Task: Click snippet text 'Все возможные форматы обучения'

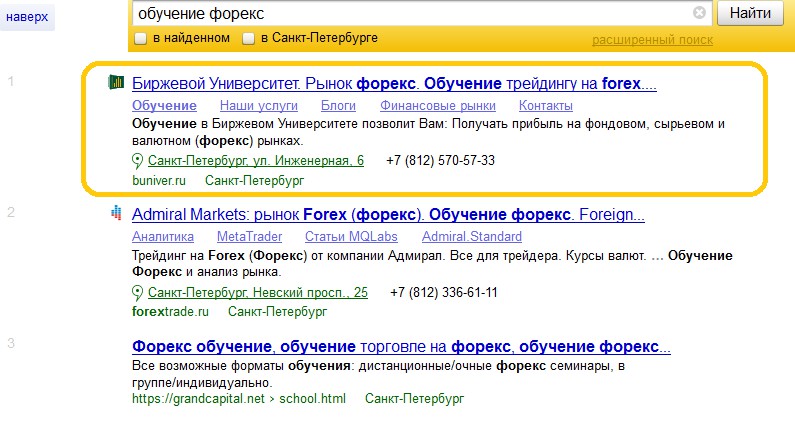Action: 241,366
